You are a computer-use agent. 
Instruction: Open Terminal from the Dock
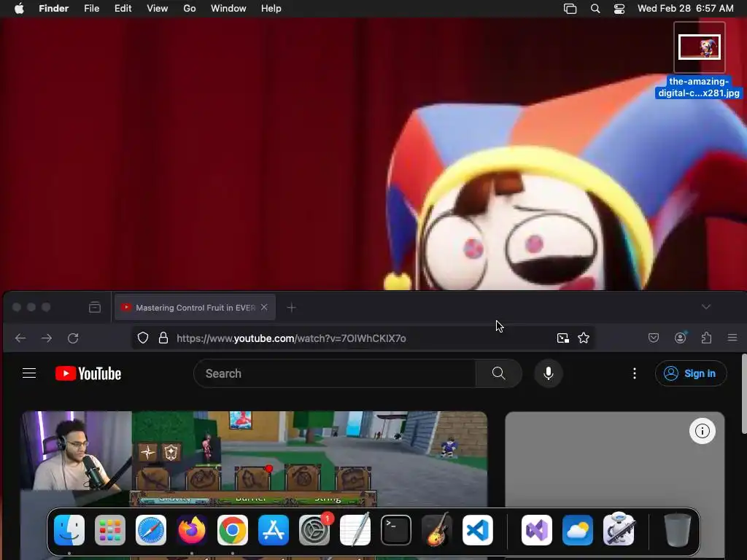(396, 530)
